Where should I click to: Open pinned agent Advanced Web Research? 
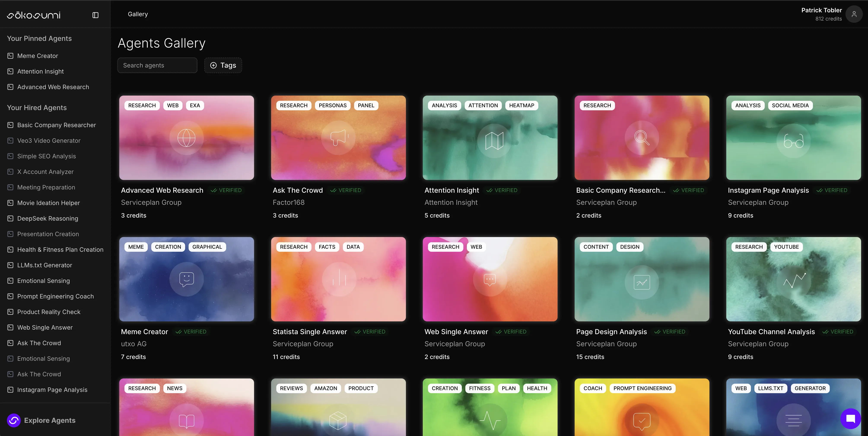(53, 87)
